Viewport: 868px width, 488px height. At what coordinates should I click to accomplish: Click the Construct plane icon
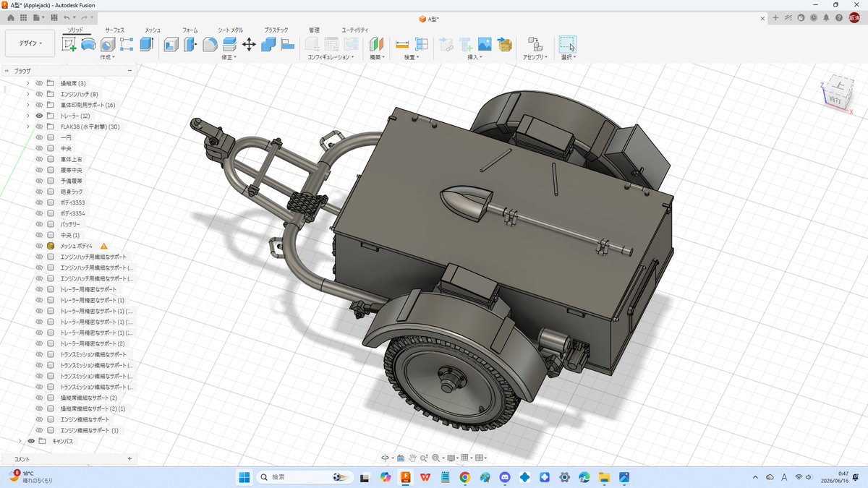tap(376, 44)
